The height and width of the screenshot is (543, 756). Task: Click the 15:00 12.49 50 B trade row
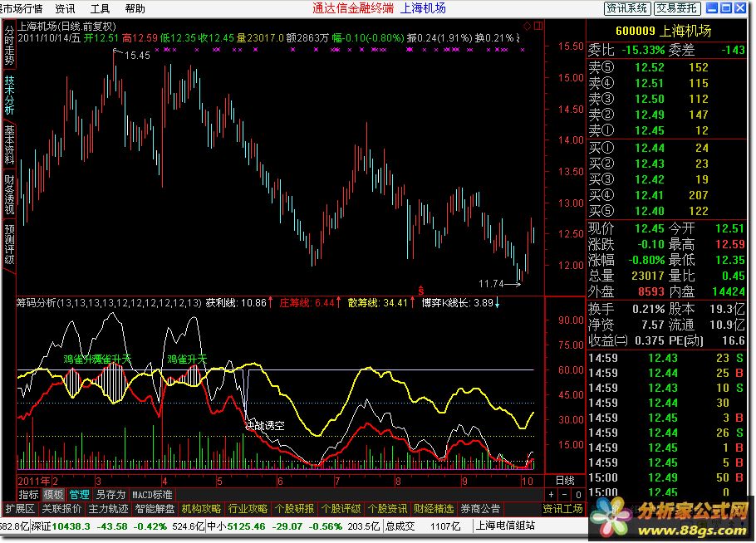(x=665, y=477)
